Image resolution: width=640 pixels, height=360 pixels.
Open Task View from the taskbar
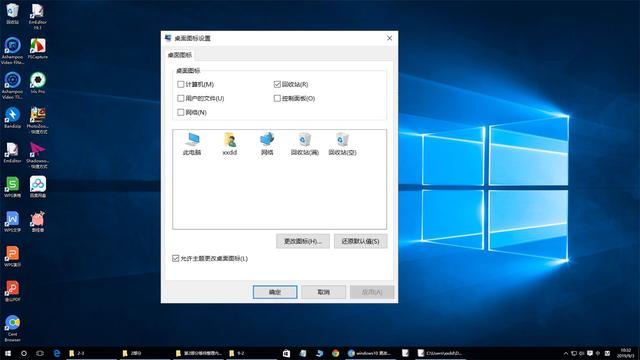tap(40, 353)
